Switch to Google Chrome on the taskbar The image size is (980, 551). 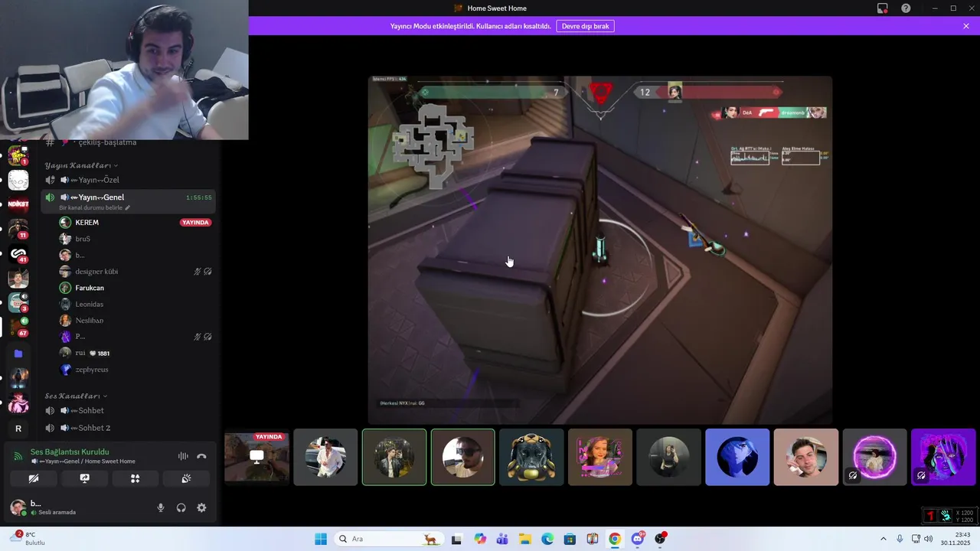[615, 539]
